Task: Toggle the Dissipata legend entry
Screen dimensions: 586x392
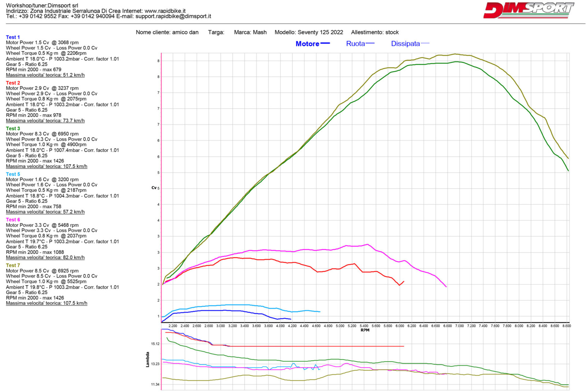Action: point(405,44)
